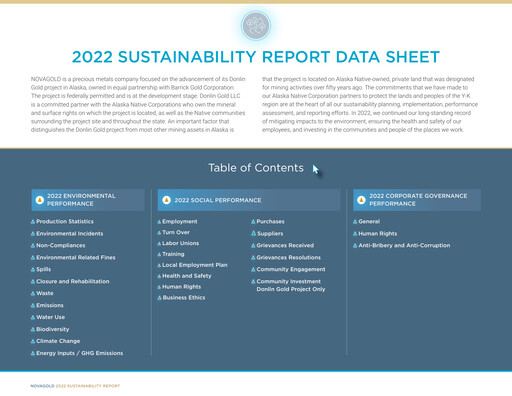The image size is (512, 396).
Task: Jump to Training
Action: point(173,254)
